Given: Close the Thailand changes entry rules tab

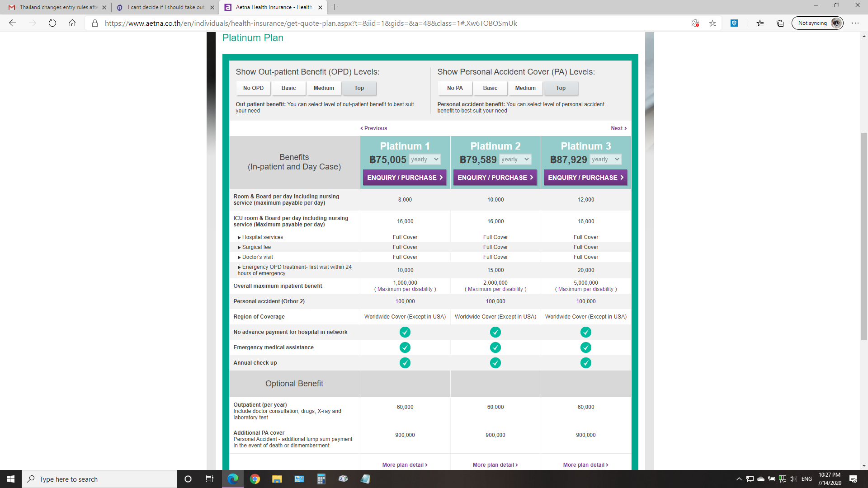Looking at the screenshot, I should pos(104,7).
